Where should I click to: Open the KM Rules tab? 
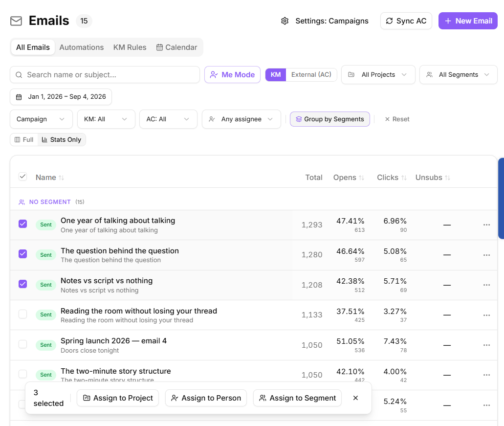130,47
